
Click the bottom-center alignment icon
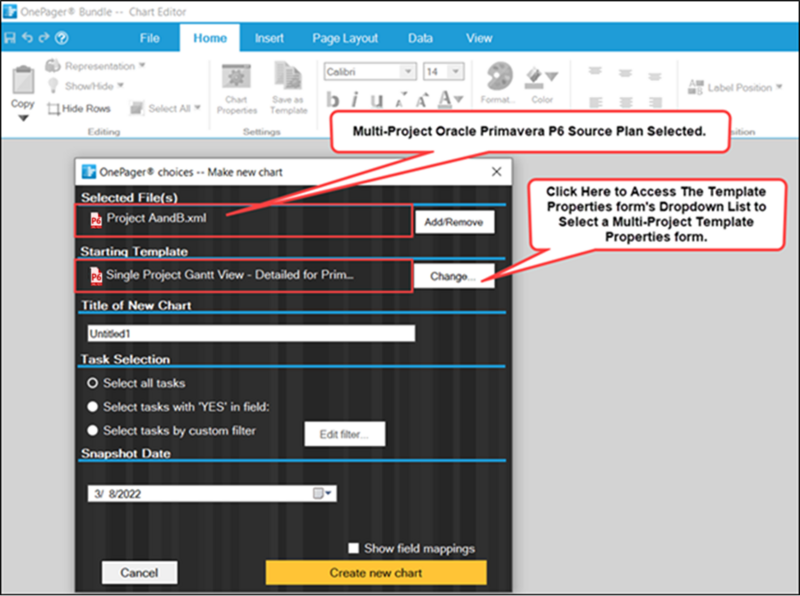point(626,103)
